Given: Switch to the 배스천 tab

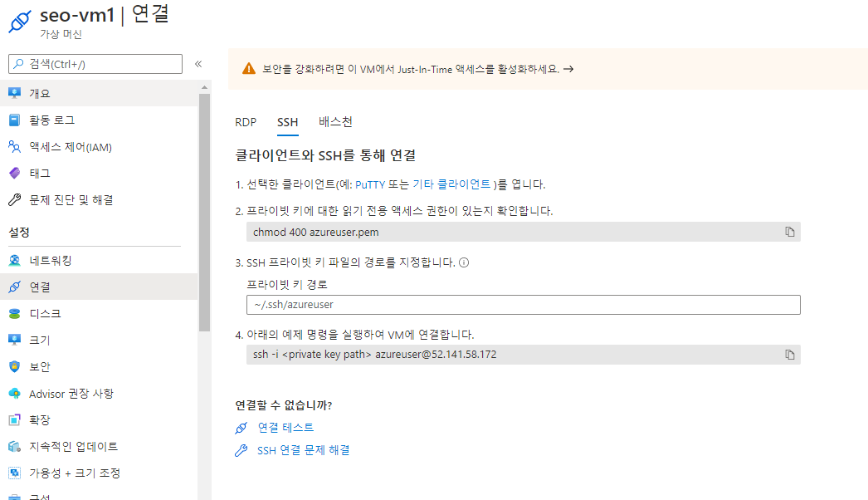Looking at the screenshot, I should tap(335, 121).
